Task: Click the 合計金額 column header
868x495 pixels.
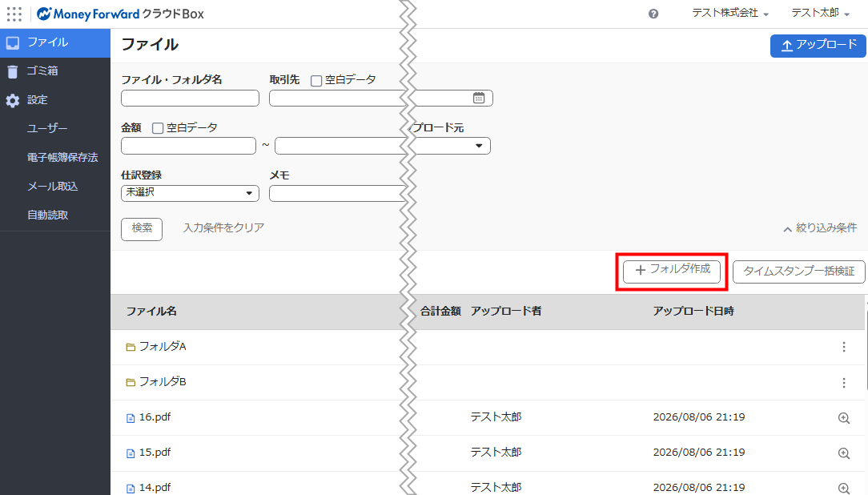Action: 440,311
